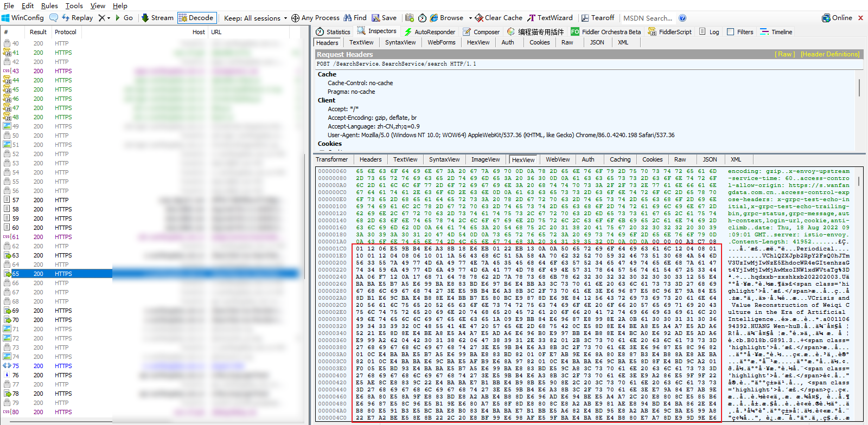Select request SyntaxView tab
The image size is (868, 425).
(400, 42)
